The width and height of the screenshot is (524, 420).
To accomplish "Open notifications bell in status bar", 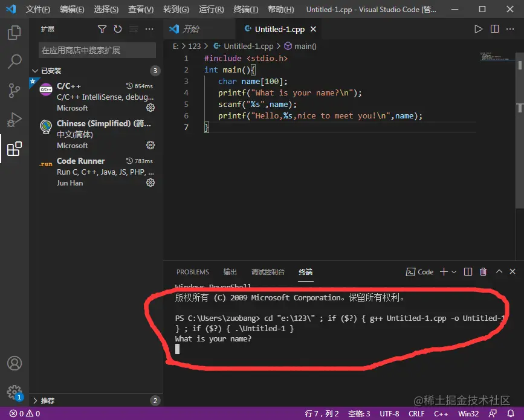I will click(511, 413).
